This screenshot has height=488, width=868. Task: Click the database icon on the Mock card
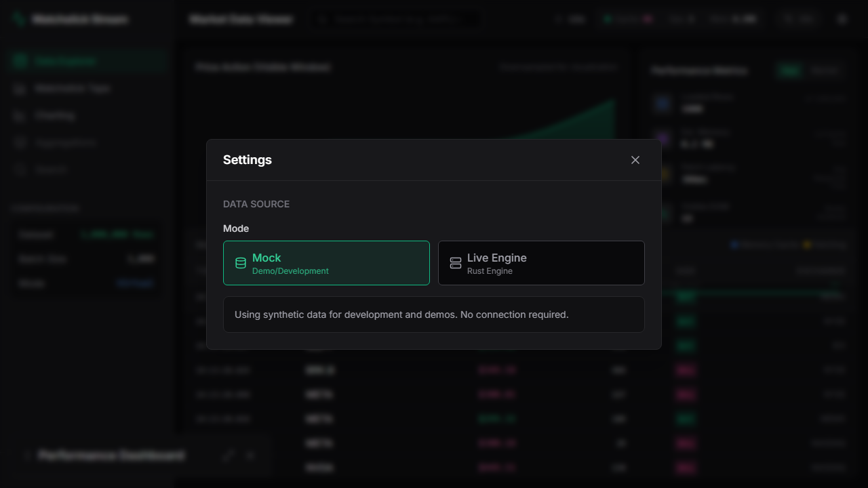[x=241, y=263]
